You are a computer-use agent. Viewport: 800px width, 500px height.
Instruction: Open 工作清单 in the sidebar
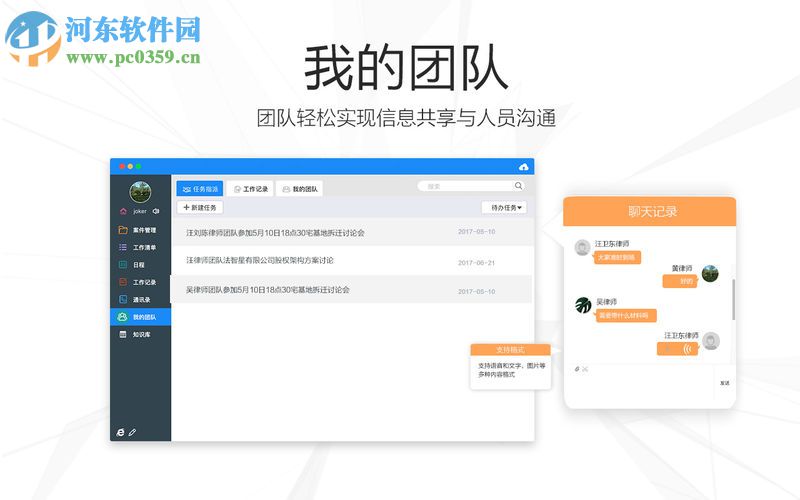click(x=140, y=247)
